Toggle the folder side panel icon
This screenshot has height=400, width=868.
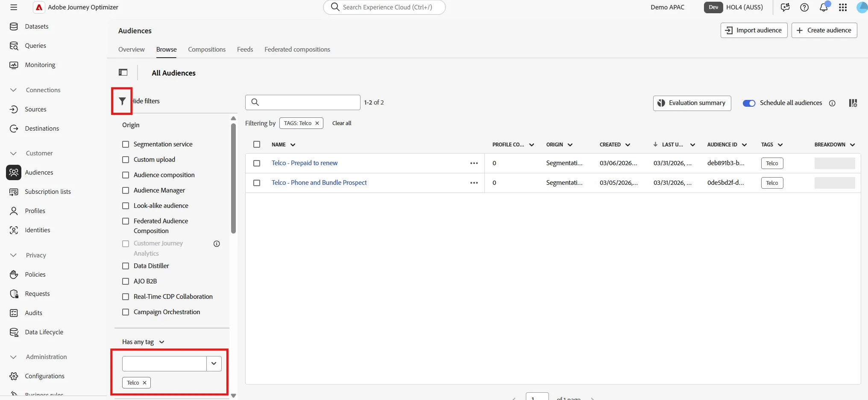(123, 73)
